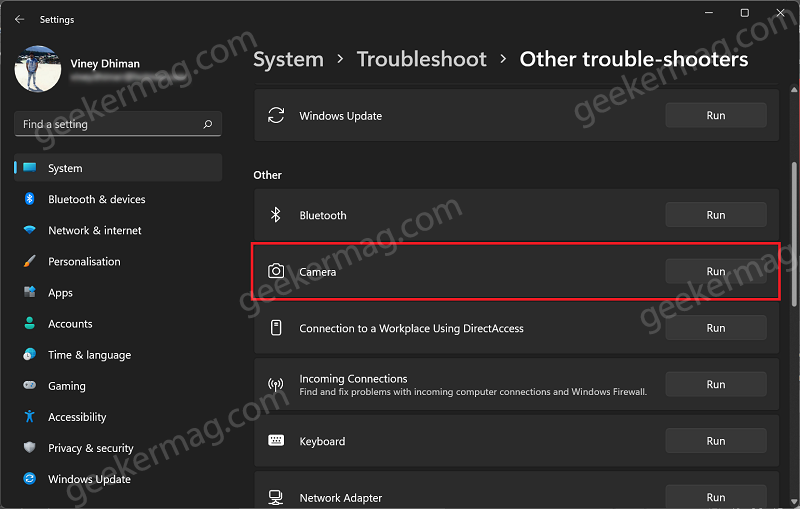Click the Network Adapter icon

tap(276, 497)
